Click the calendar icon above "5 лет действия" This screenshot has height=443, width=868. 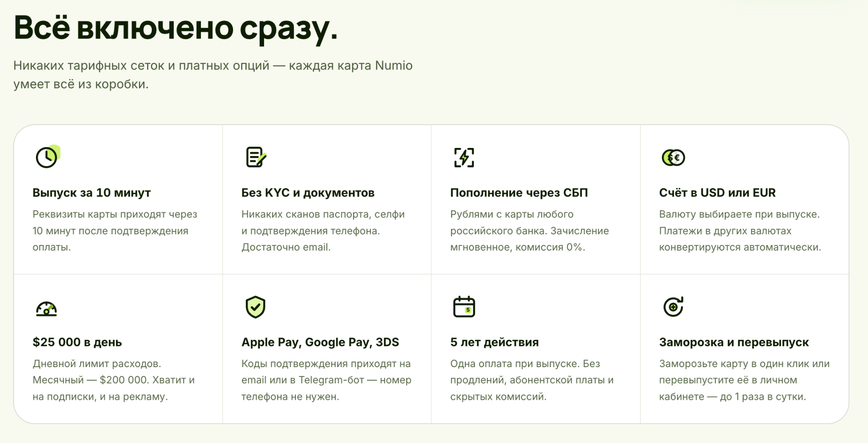click(x=464, y=307)
